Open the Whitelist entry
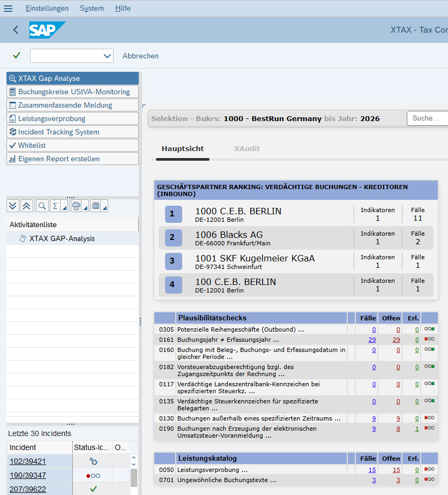 (73, 146)
